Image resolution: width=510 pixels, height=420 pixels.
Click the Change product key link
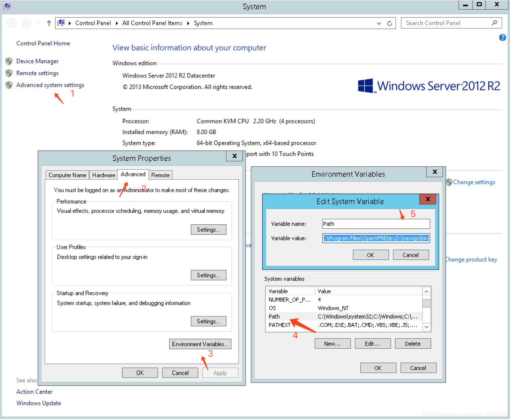point(471,259)
